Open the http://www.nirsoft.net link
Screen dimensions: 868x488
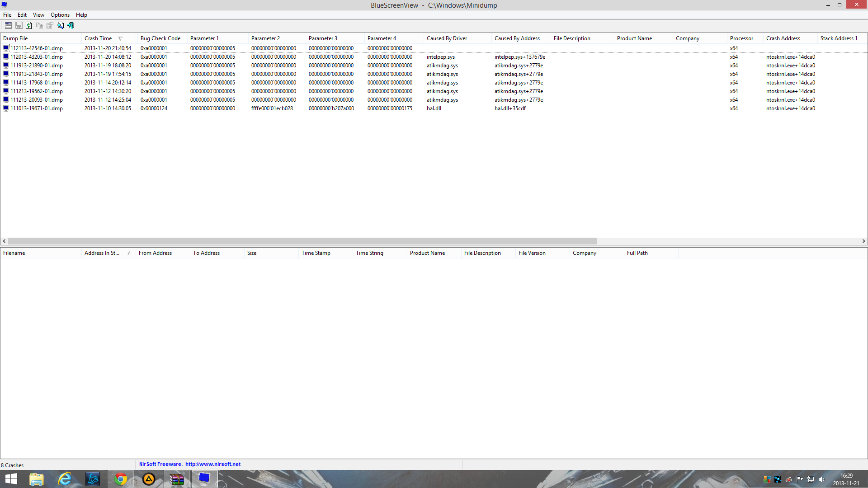pos(213,464)
